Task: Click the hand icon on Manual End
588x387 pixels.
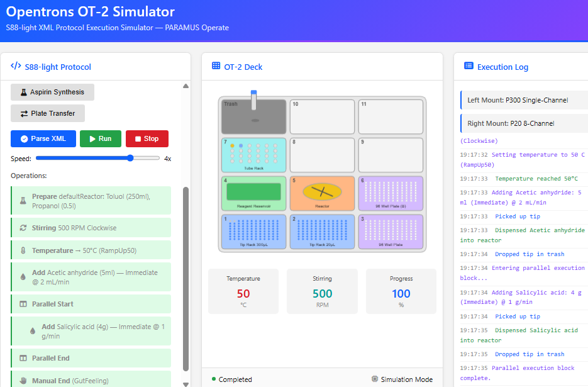Action: click(23, 381)
